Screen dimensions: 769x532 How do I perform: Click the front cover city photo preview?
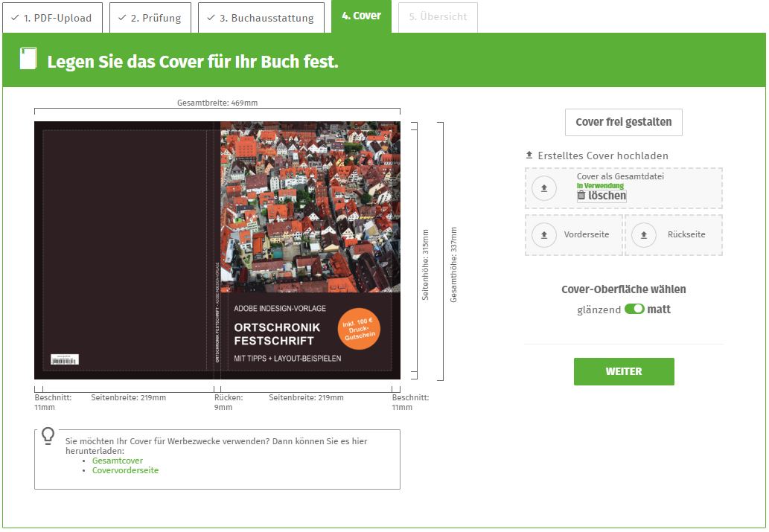(x=310, y=207)
